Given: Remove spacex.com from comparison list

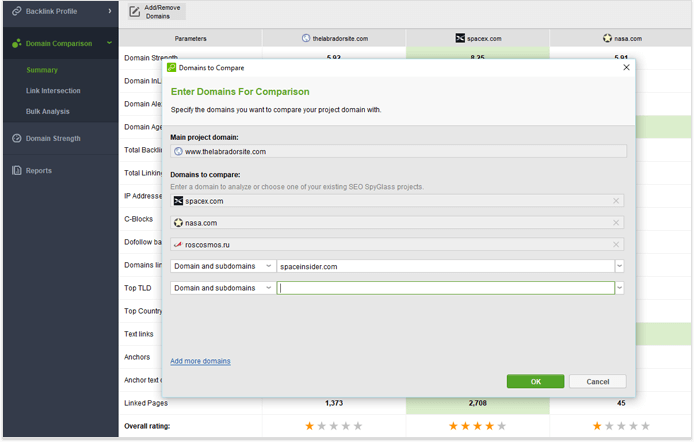Looking at the screenshot, I should 616,201.
